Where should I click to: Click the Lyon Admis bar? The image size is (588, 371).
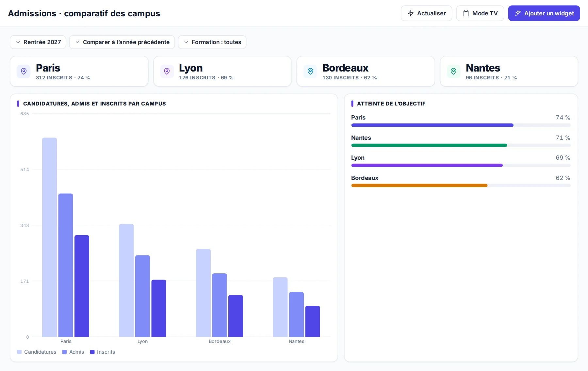click(x=142, y=296)
